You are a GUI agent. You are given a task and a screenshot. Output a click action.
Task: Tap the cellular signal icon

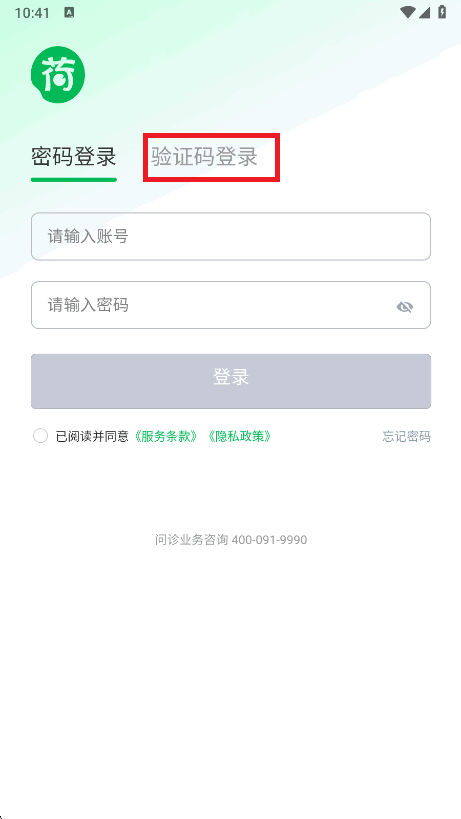click(x=424, y=13)
